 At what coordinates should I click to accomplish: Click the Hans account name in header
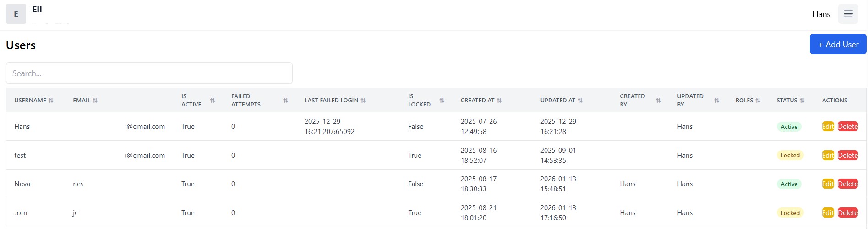coord(821,14)
